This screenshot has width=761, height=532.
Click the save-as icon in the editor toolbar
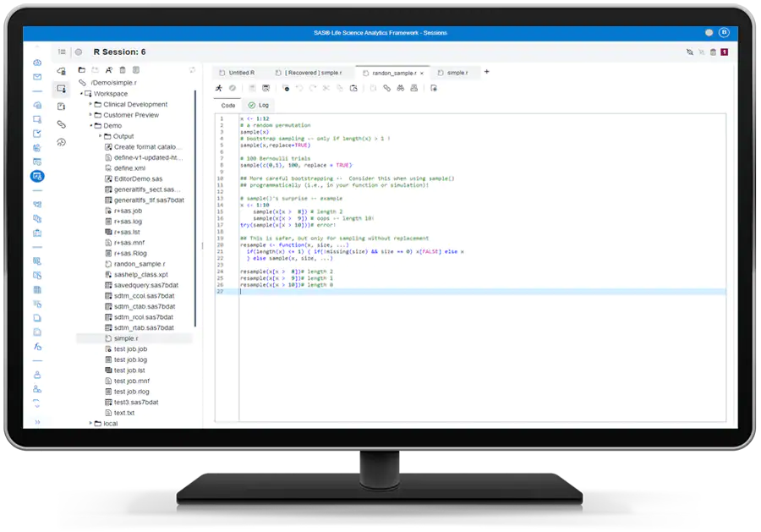click(266, 88)
